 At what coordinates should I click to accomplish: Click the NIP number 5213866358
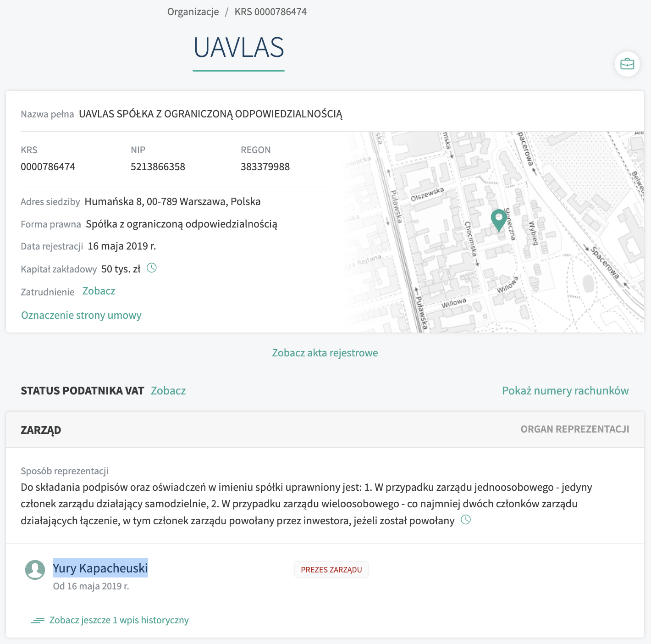(158, 167)
